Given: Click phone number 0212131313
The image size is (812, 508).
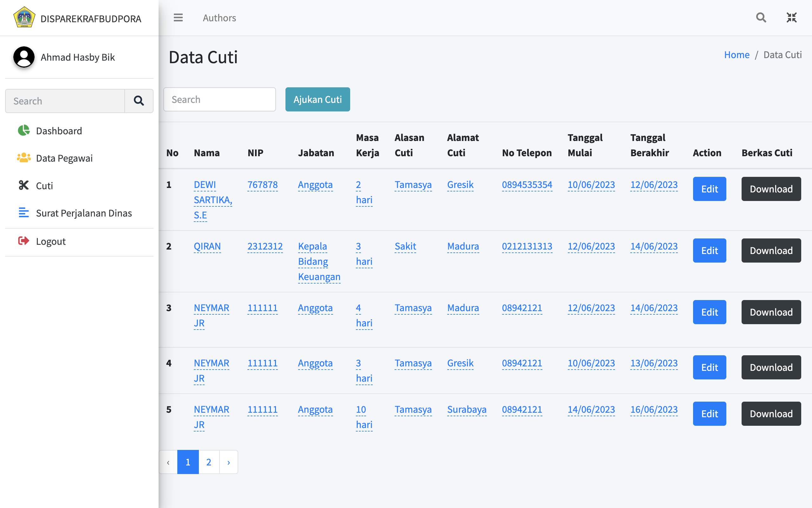Looking at the screenshot, I should pyautogui.click(x=527, y=246).
